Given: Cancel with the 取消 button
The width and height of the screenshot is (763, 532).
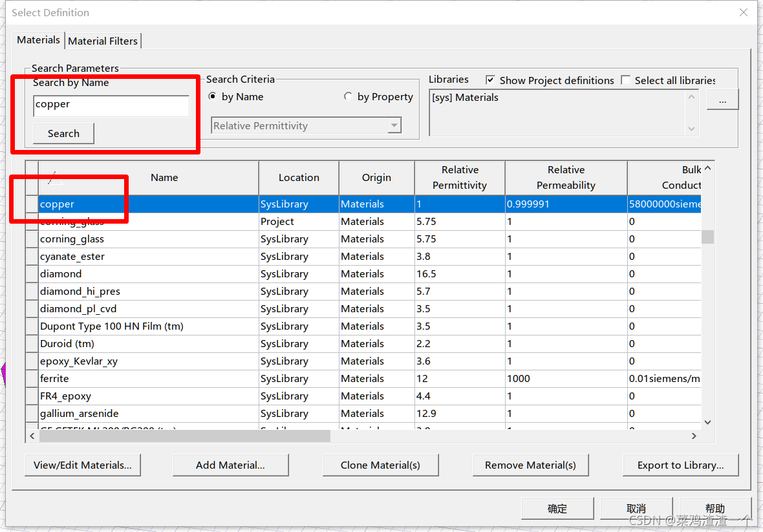Looking at the screenshot, I should [636, 509].
